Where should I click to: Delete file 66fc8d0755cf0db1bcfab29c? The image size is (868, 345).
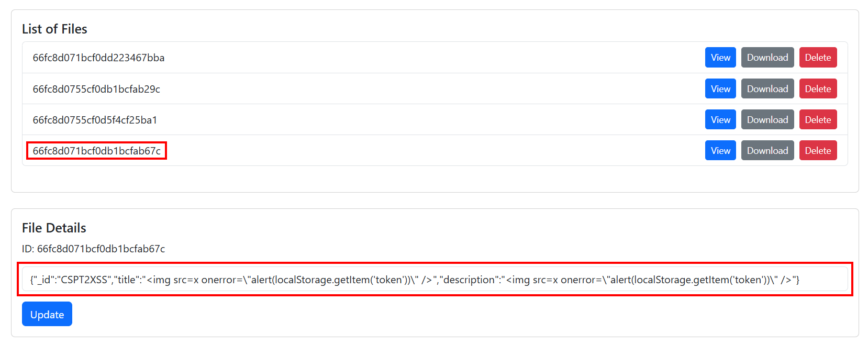pyautogui.click(x=818, y=88)
